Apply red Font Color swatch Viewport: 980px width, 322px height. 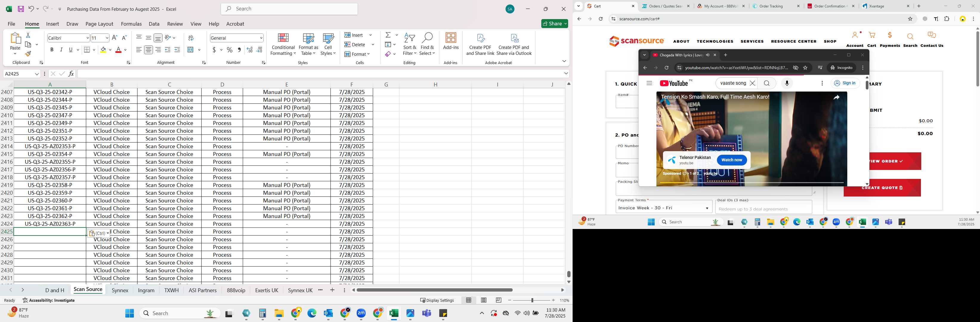click(x=118, y=50)
